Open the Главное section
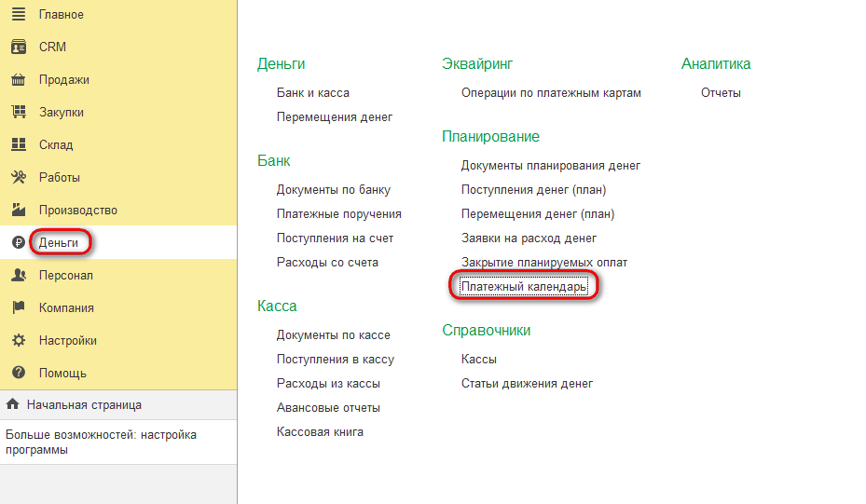 (x=61, y=15)
